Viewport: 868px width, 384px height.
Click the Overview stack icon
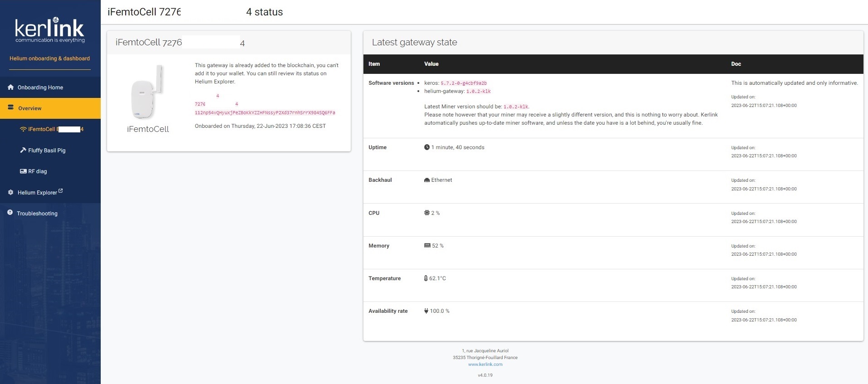[x=11, y=108]
